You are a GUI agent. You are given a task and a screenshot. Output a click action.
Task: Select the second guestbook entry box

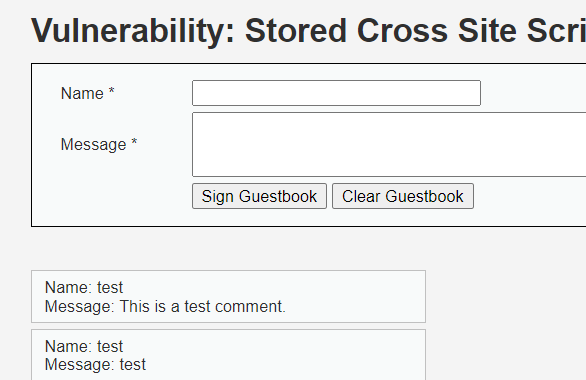pyautogui.click(x=228, y=355)
